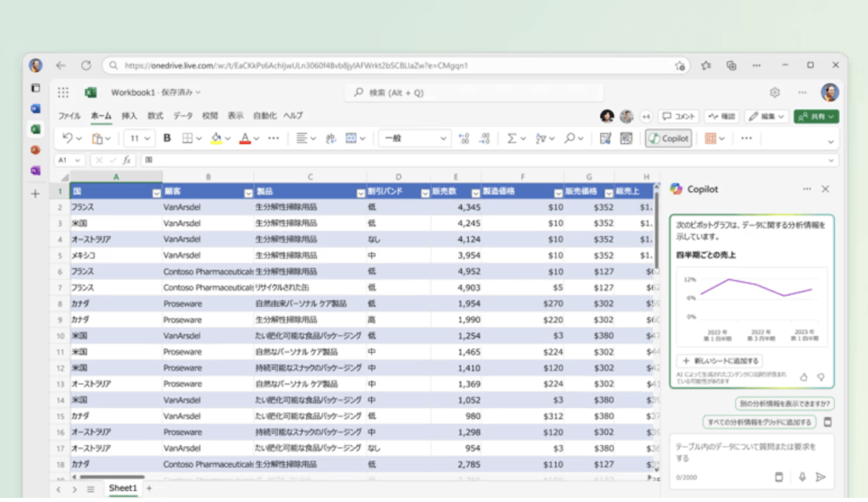The height and width of the screenshot is (502, 868).
Task: Open the A1 name box dropdown
Action: 78,159
